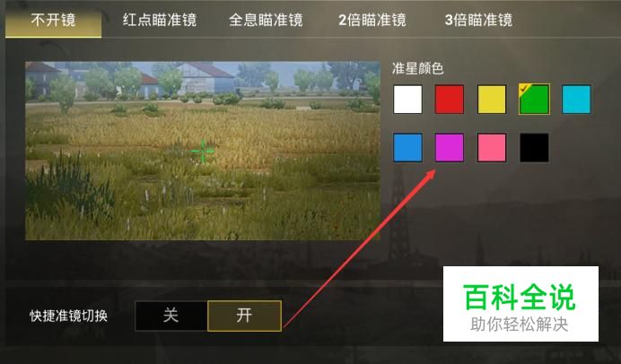Pick the black crosshair color
Viewport: 621px width, 364px height.
pyautogui.click(x=534, y=148)
